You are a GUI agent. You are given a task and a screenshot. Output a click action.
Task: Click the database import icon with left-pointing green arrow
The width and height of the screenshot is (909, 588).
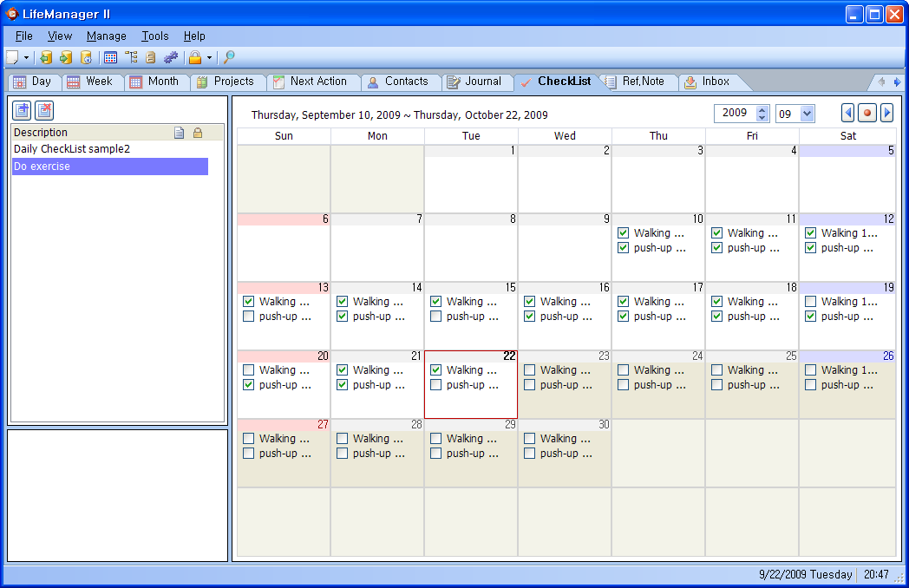46,57
